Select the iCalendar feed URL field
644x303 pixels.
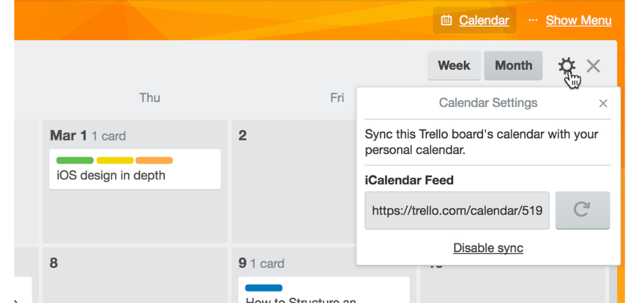(x=456, y=210)
